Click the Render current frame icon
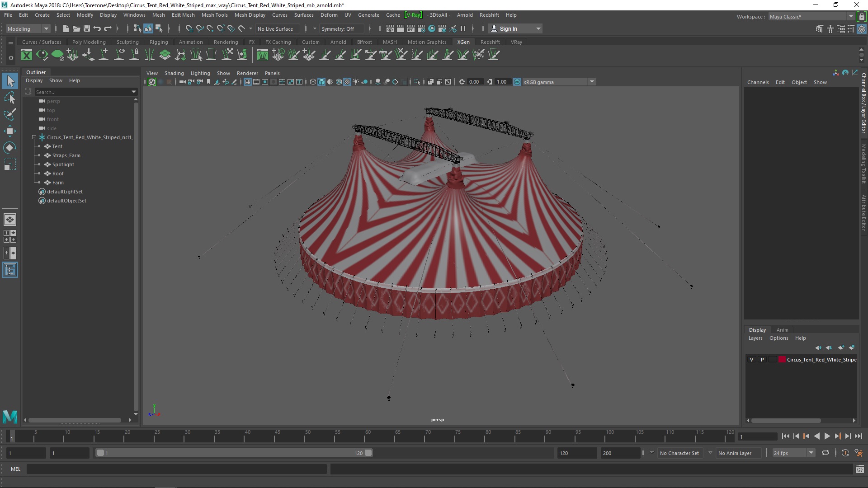The width and height of the screenshot is (868, 488). tap(401, 28)
